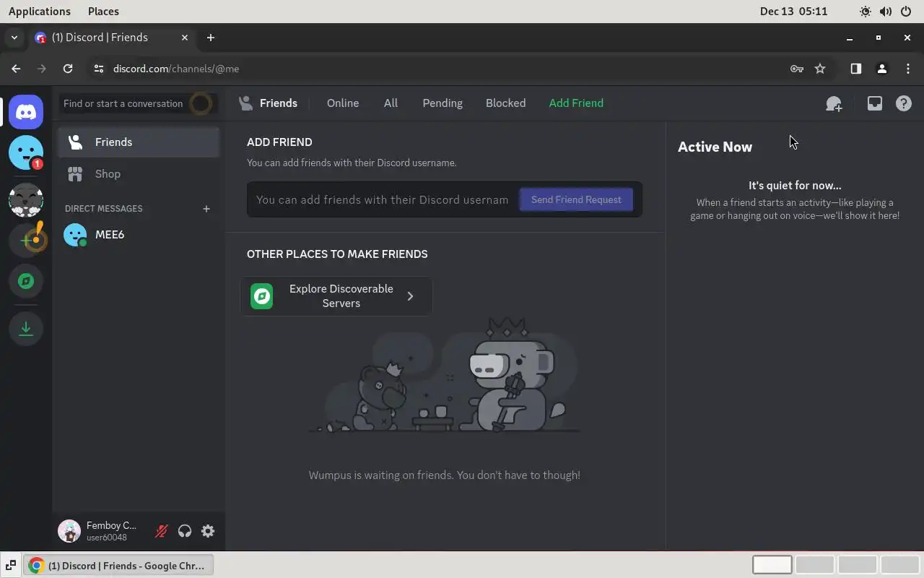Open the Applications menu

click(x=40, y=12)
